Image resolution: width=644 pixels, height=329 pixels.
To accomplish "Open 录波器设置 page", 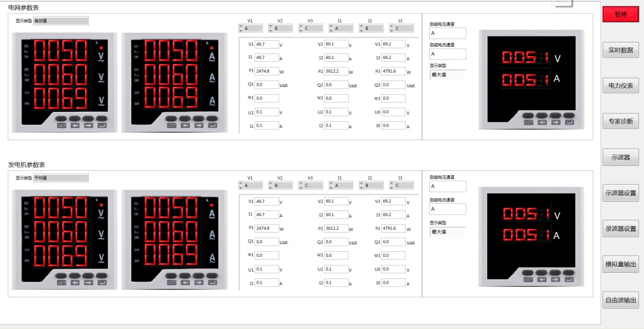I will tap(621, 229).
